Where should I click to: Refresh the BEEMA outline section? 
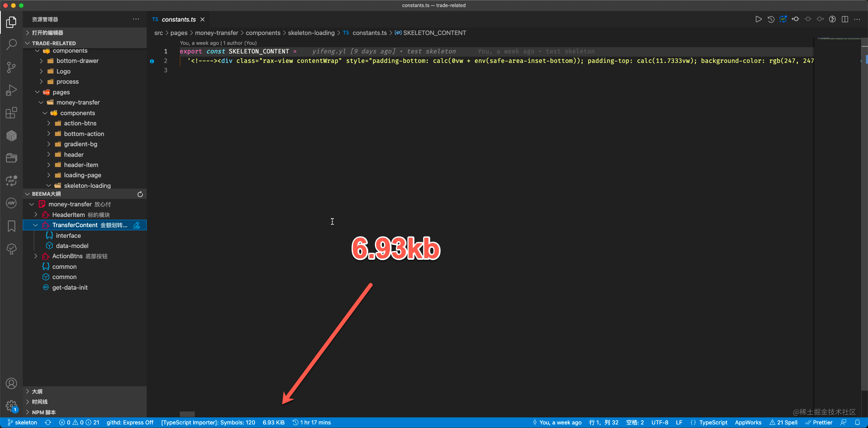(140, 194)
